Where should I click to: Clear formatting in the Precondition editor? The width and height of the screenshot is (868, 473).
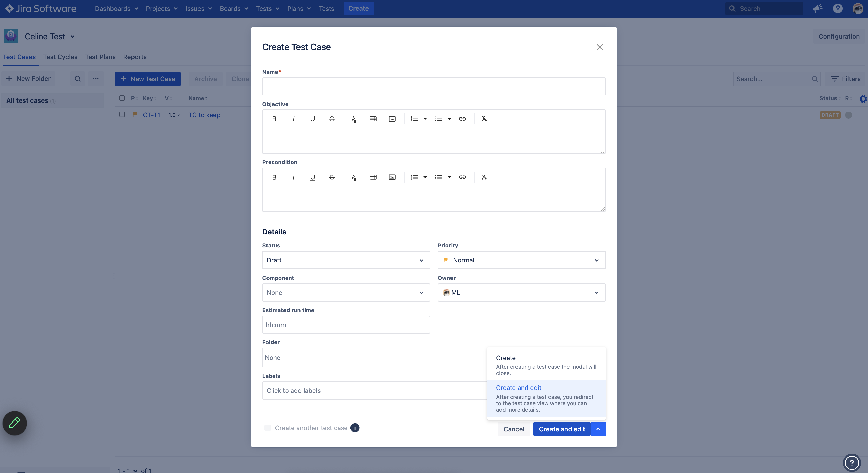pyautogui.click(x=484, y=177)
